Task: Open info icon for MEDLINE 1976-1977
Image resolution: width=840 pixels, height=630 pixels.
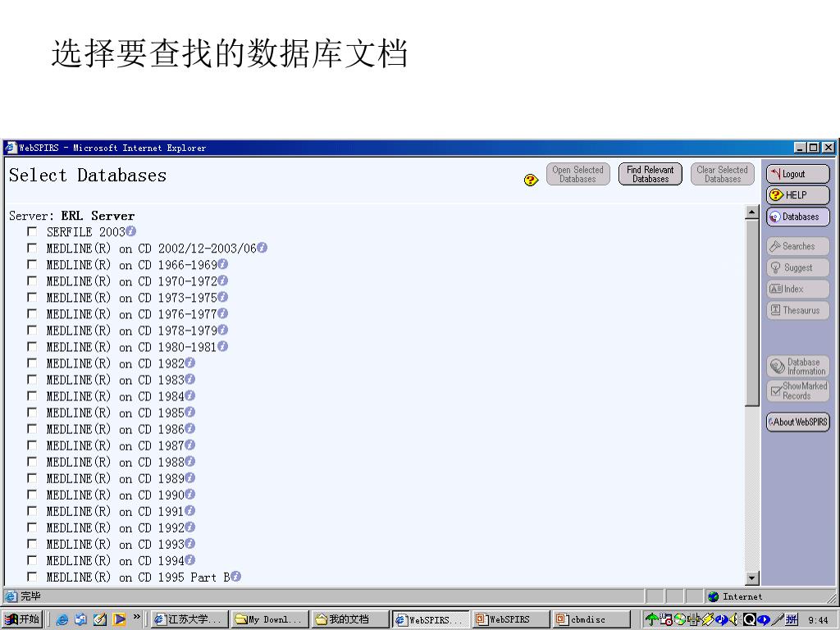Action: pos(223,313)
